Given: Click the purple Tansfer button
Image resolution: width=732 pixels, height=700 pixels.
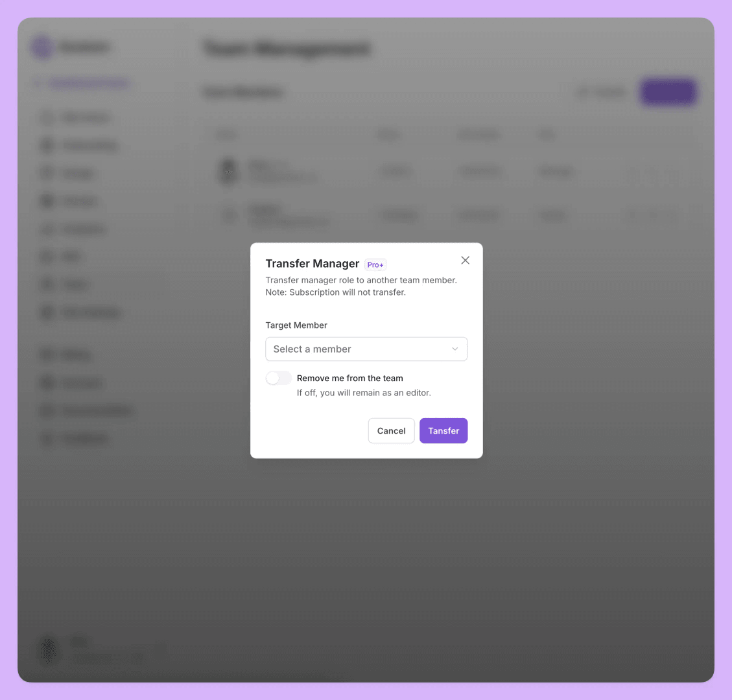Looking at the screenshot, I should tap(443, 430).
